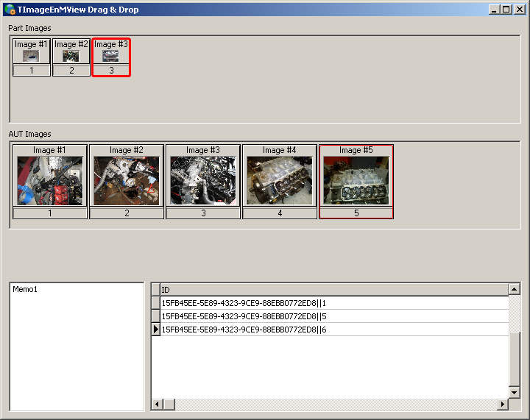Viewport: 530px width, 420px height.
Task: Select AUT Images thumbnail Image #4
Action: pos(280,182)
